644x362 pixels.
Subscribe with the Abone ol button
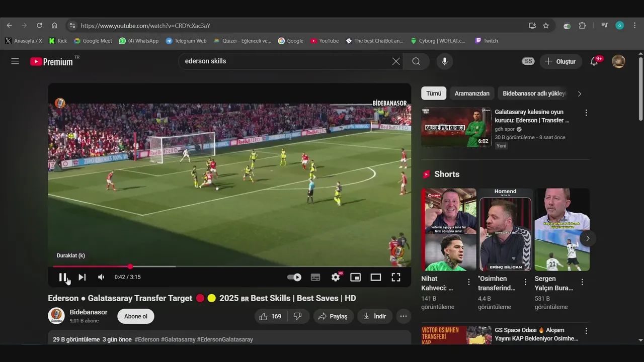point(136,316)
